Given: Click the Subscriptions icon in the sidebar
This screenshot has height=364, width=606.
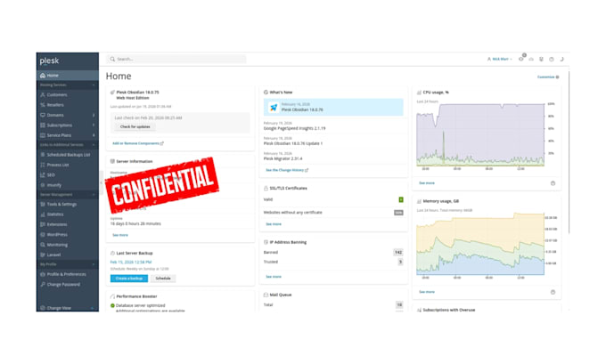Looking at the screenshot, I should click(x=43, y=125).
